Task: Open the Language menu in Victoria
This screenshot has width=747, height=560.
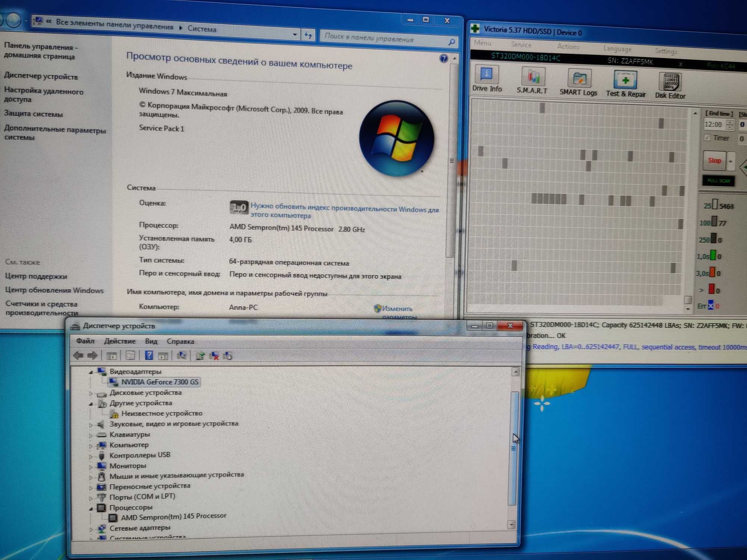Action: [617, 49]
